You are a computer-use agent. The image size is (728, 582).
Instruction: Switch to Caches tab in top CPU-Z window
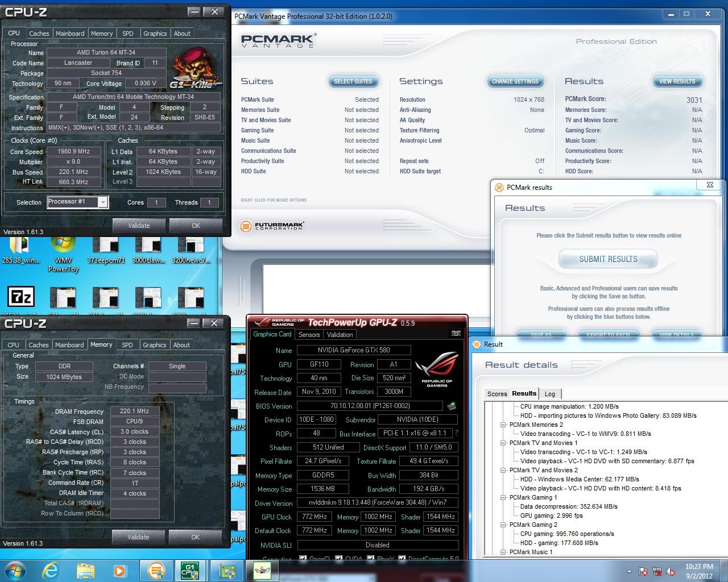tap(39, 34)
